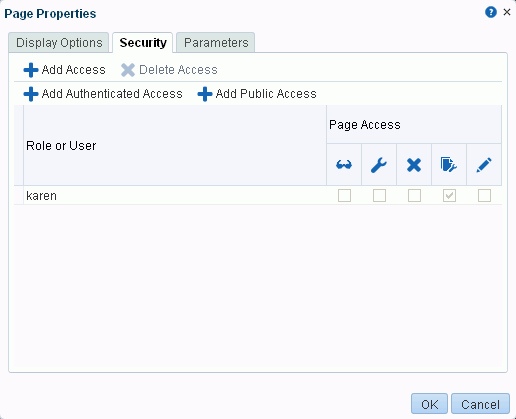Click the View access glasses icon

pyautogui.click(x=344, y=165)
